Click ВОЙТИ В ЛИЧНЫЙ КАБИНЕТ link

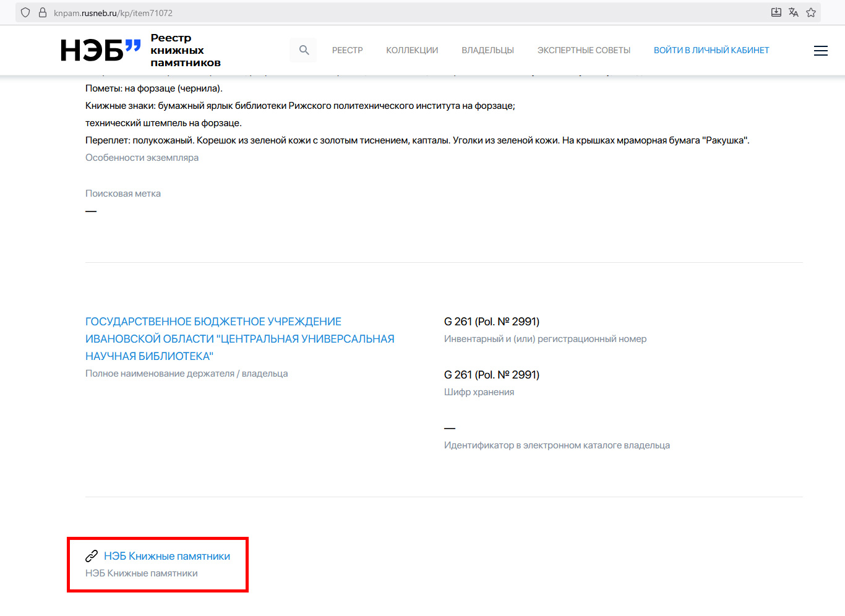pos(711,50)
